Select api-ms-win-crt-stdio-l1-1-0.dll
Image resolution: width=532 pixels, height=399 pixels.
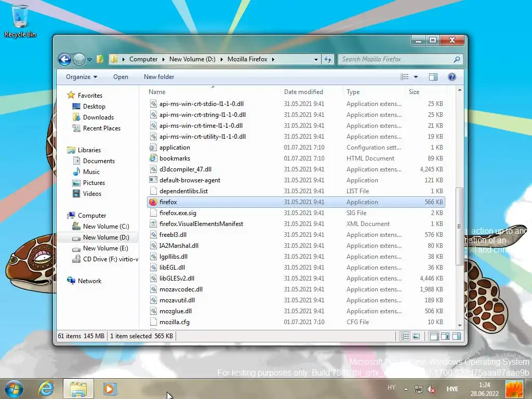tap(202, 104)
